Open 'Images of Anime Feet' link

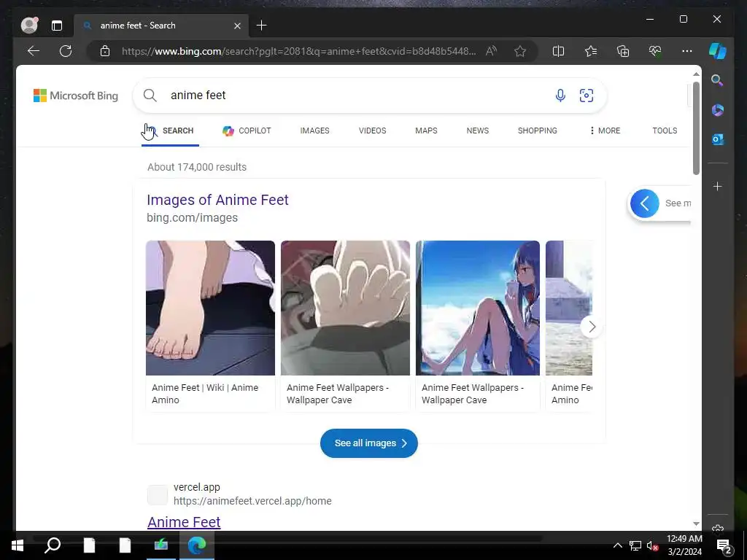[x=217, y=200]
